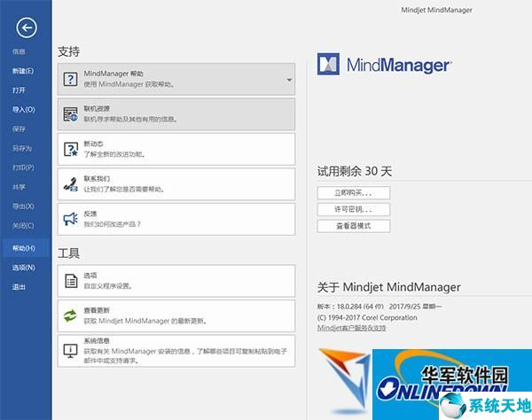
Task: Click the MindManager logo icon
Action: (328, 64)
